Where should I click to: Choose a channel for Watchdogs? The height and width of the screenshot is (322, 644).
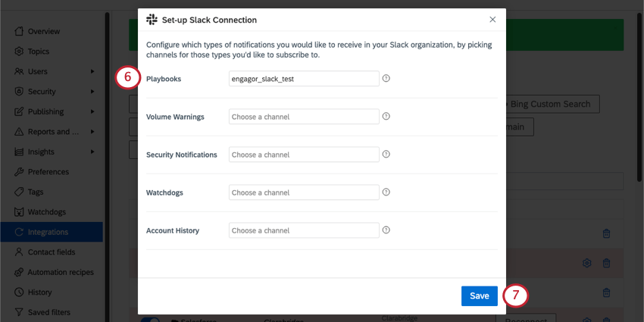point(304,192)
